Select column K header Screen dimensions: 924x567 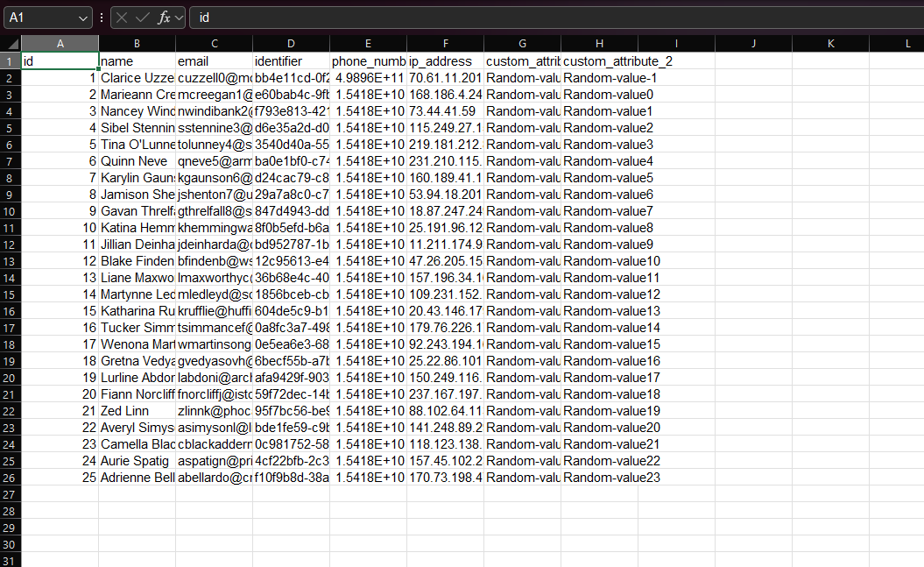pos(830,44)
